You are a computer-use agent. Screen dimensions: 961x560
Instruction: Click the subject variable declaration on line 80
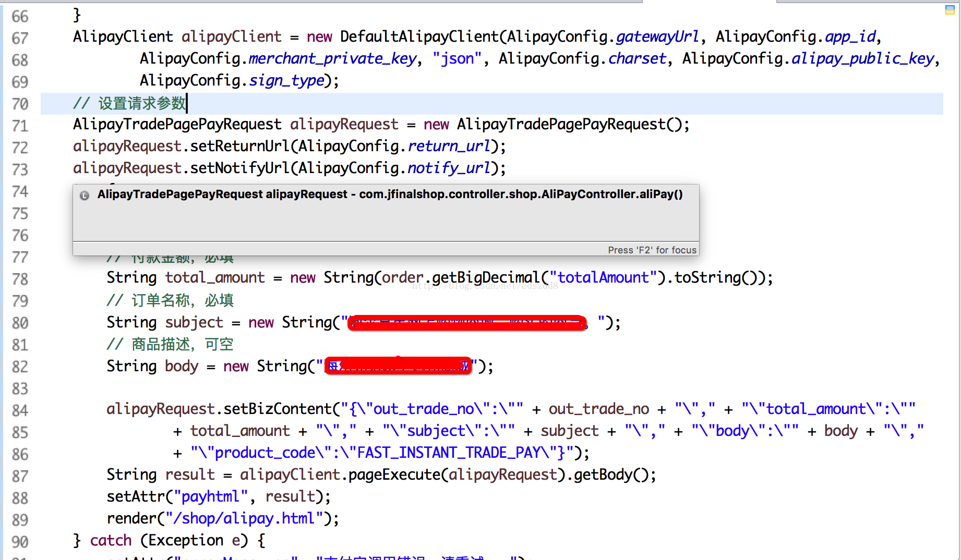pyautogui.click(x=194, y=322)
